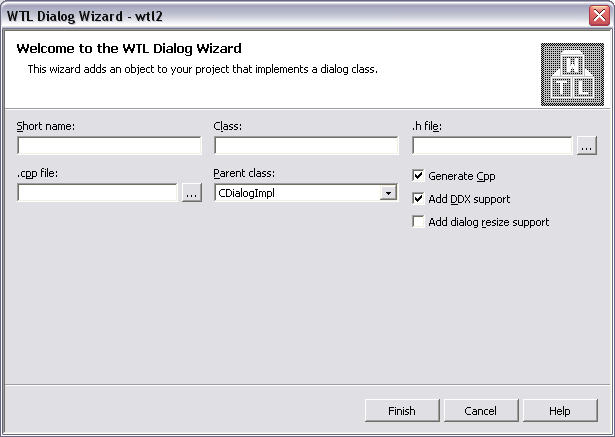Disable the Add DDX support option
The height and width of the screenshot is (437, 615).
click(x=419, y=199)
